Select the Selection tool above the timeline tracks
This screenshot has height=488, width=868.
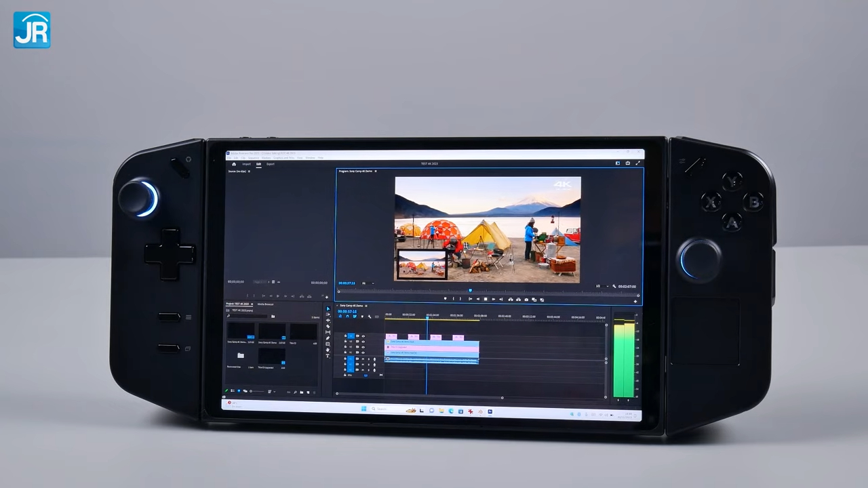coord(328,308)
